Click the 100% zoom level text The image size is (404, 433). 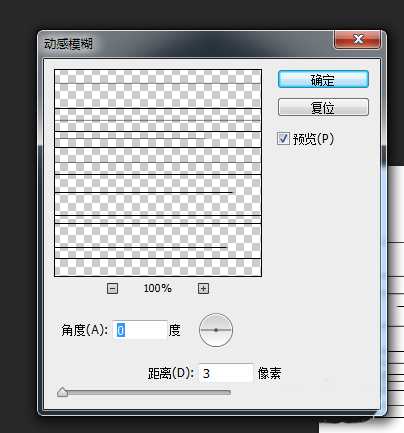coord(158,288)
